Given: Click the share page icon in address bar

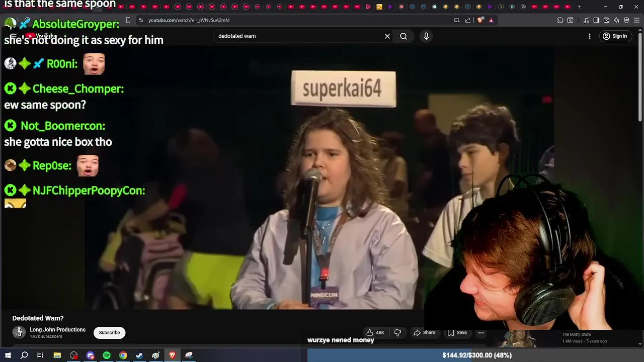Looking at the screenshot, I should pyautogui.click(x=468, y=20).
